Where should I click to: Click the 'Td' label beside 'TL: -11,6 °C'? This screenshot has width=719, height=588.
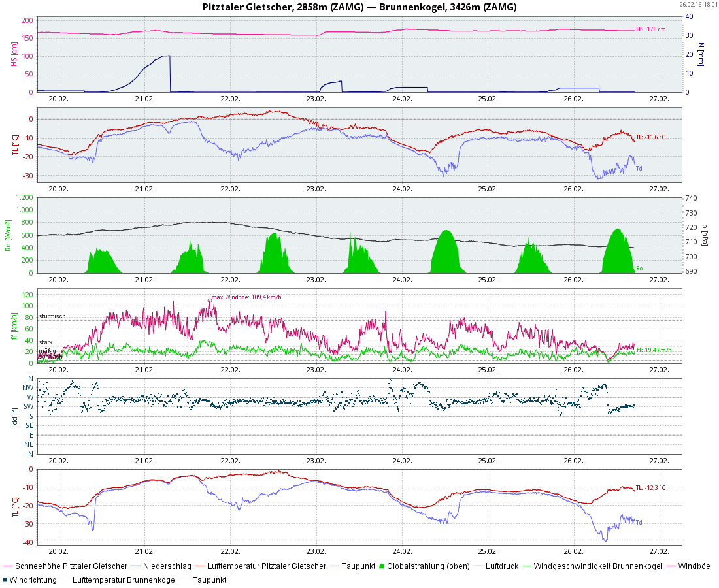tap(639, 168)
